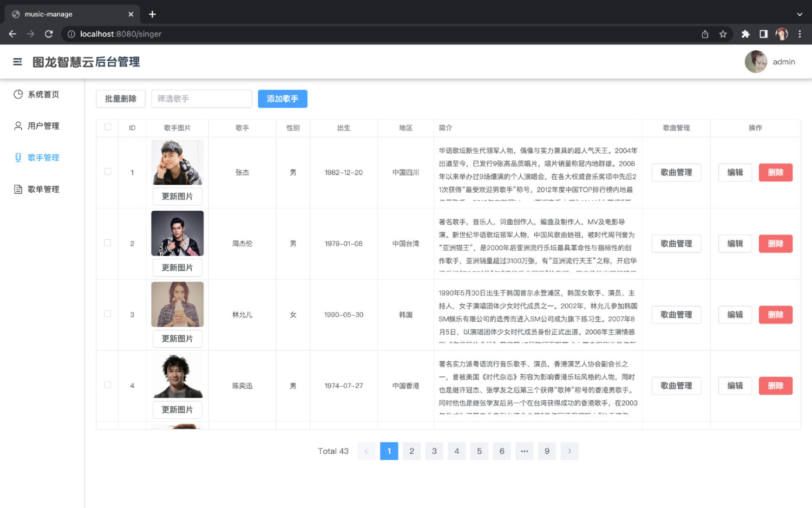Reload the page with refresh icon
The image size is (812, 508).
pyautogui.click(x=49, y=34)
